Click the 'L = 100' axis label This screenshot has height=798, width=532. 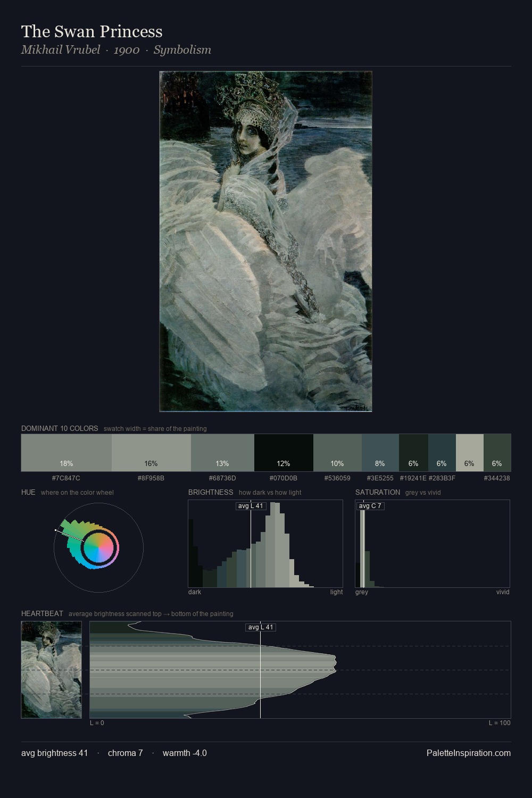tap(500, 723)
